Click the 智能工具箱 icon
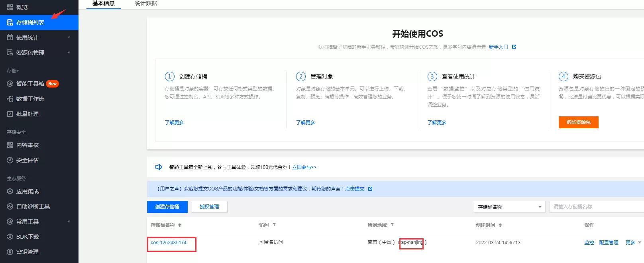The width and height of the screenshot is (644, 263). [10, 84]
